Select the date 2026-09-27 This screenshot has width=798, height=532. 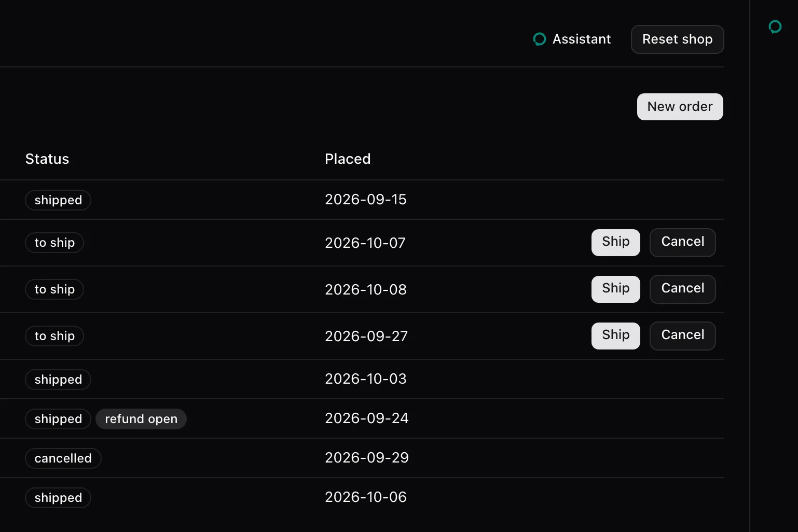tap(366, 337)
